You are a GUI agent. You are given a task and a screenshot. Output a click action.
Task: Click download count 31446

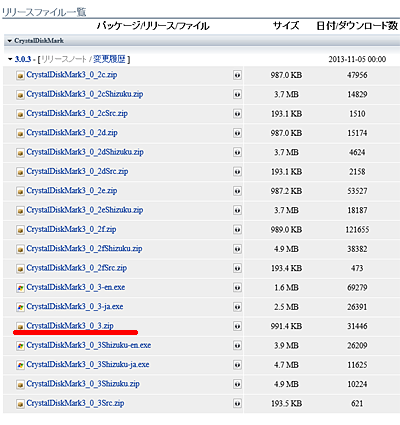pyautogui.click(x=357, y=326)
